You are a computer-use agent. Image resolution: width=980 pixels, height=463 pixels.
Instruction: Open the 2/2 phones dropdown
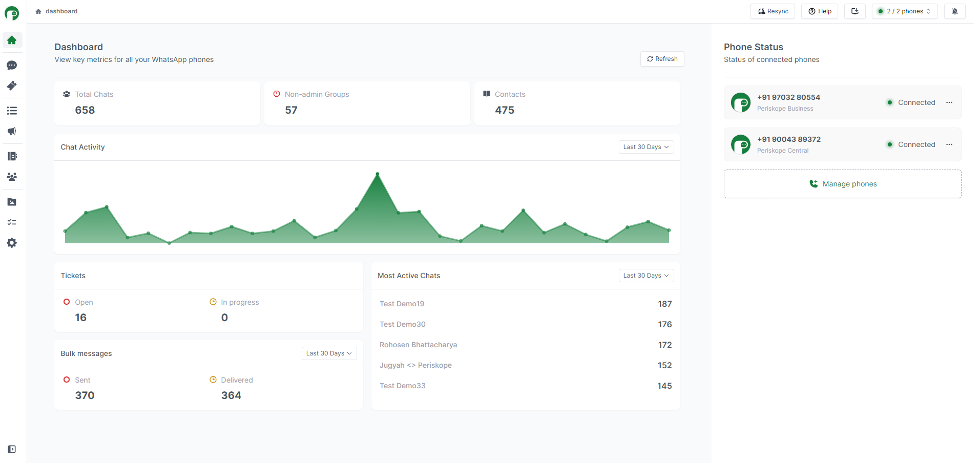click(x=904, y=11)
